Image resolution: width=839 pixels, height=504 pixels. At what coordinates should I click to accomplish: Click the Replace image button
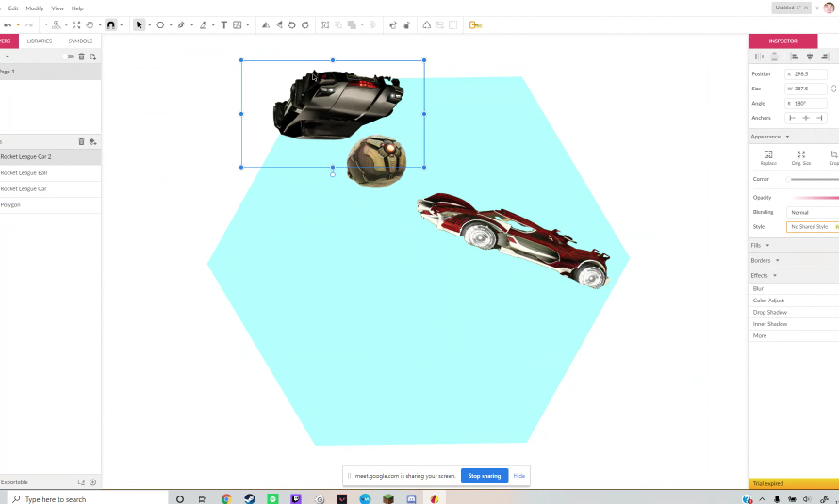click(x=768, y=157)
